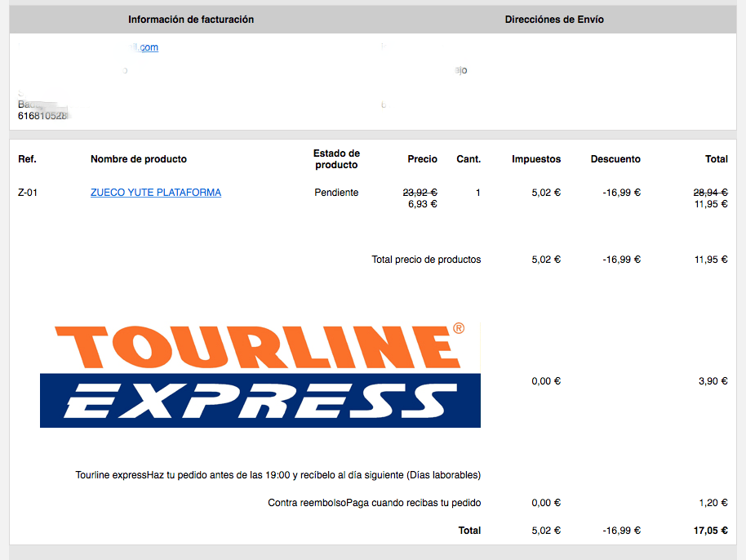The width and height of the screenshot is (746, 560).
Task: Select the 'Información de facturación' header
Action: [x=191, y=20]
